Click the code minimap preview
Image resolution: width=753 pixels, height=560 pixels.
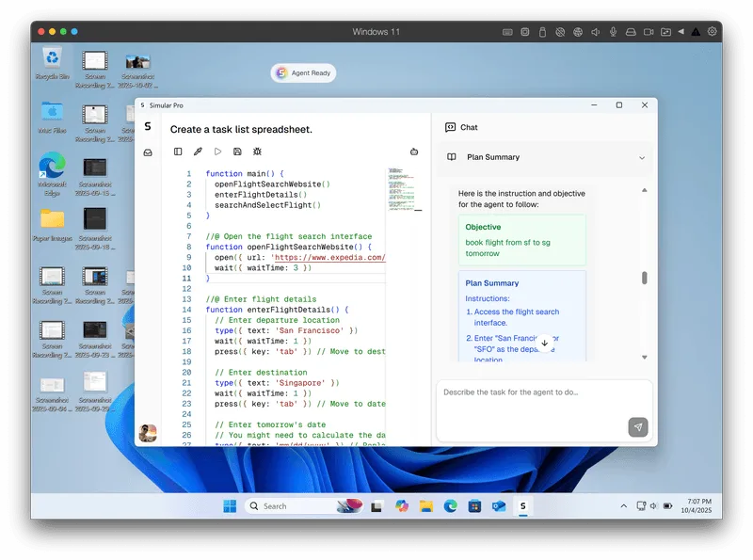[404, 189]
